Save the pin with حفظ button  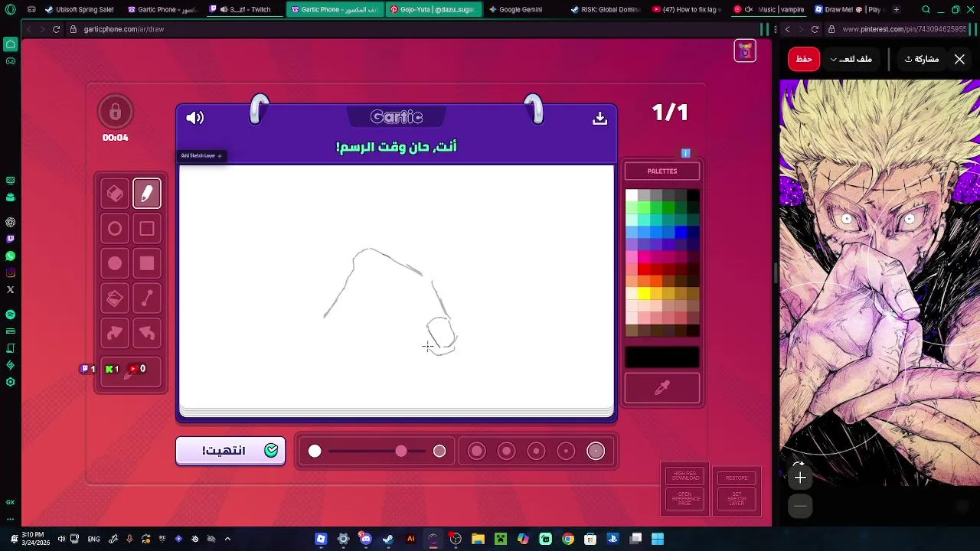pos(804,59)
